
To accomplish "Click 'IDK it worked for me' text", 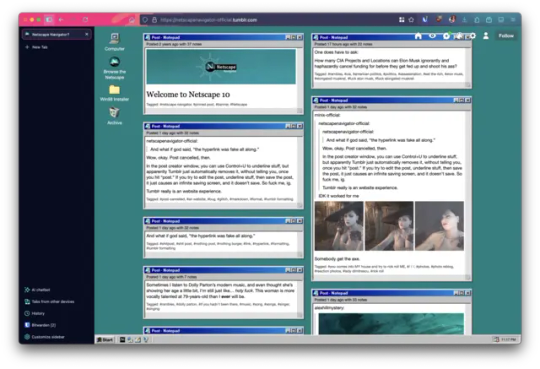I will pos(339,196).
